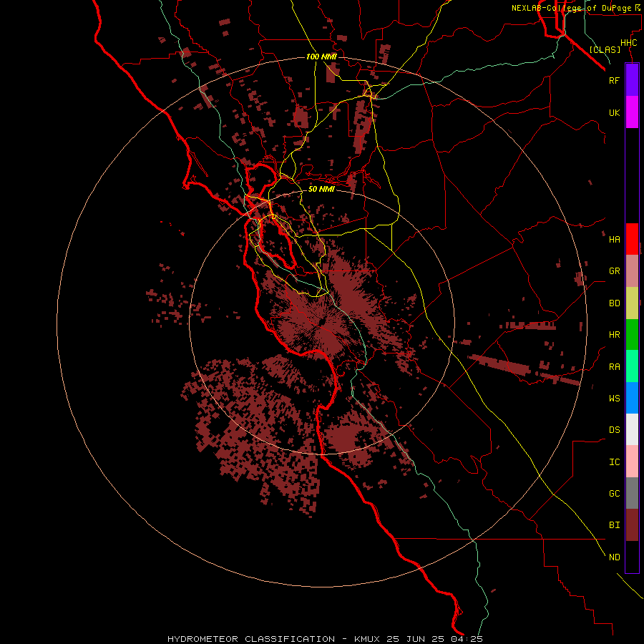This screenshot has height=644, width=644.
Task: Select the IC light-pink legend swatch
Action: point(632,462)
